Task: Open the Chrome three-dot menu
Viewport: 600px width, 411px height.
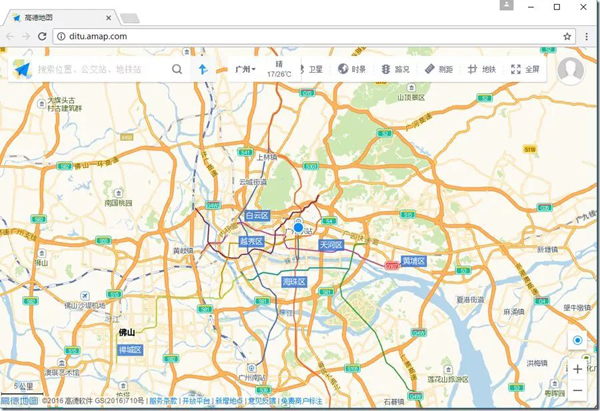Action: coord(587,36)
